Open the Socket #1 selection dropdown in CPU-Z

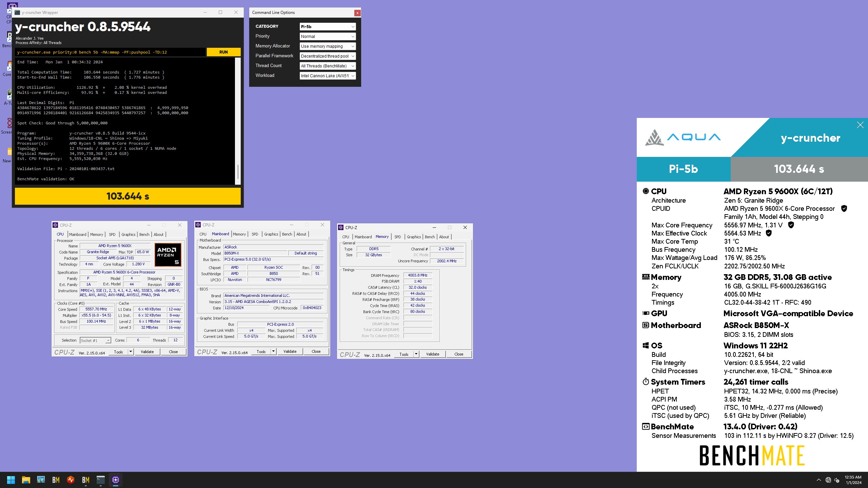tap(95, 340)
